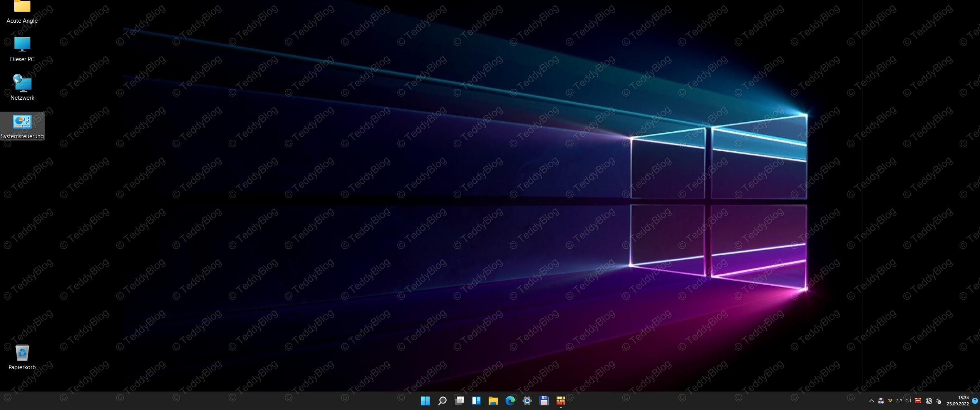The width and height of the screenshot is (980, 410).
Task: Open the Widgets panel on taskbar
Action: point(476,401)
